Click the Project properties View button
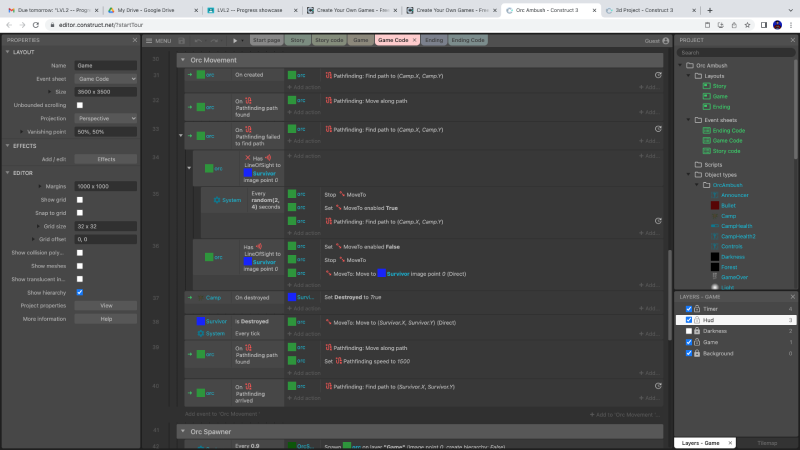This screenshot has height=450, width=800. click(106, 305)
